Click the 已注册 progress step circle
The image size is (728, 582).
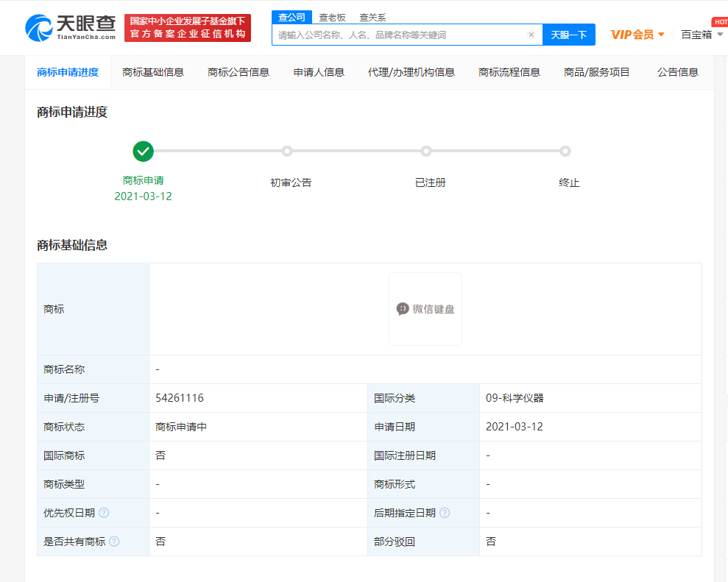425,152
